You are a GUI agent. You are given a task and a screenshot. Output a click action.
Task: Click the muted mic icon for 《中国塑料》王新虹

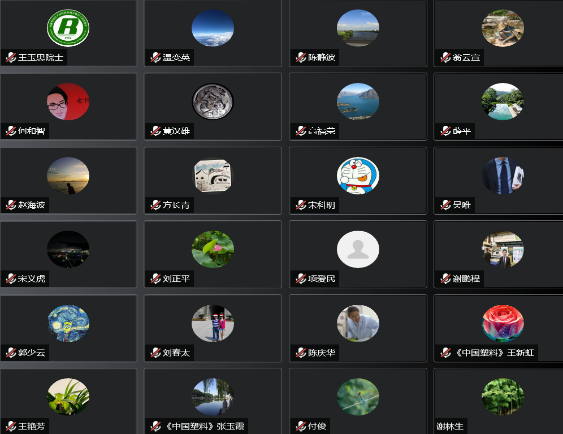click(446, 353)
